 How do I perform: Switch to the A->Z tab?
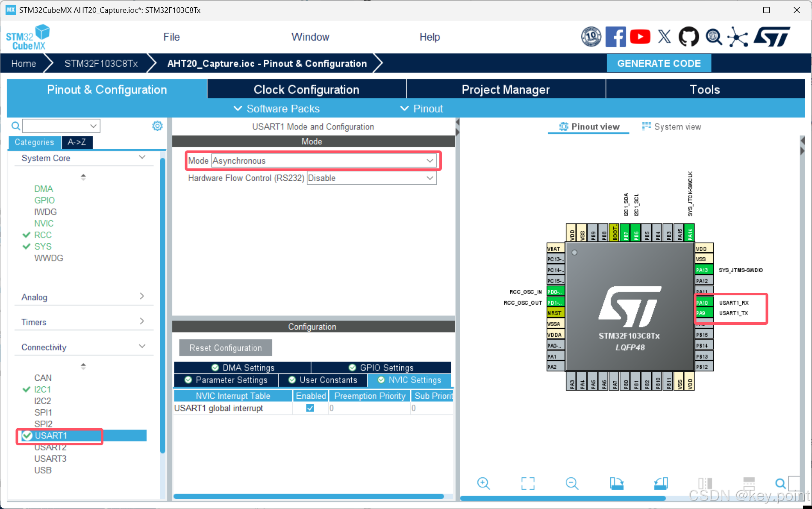click(77, 142)
